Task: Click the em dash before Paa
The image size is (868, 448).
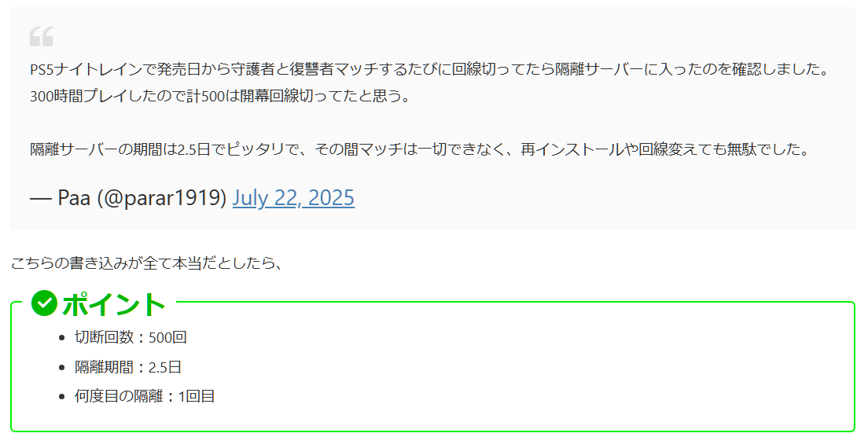Action: point(41,198)
